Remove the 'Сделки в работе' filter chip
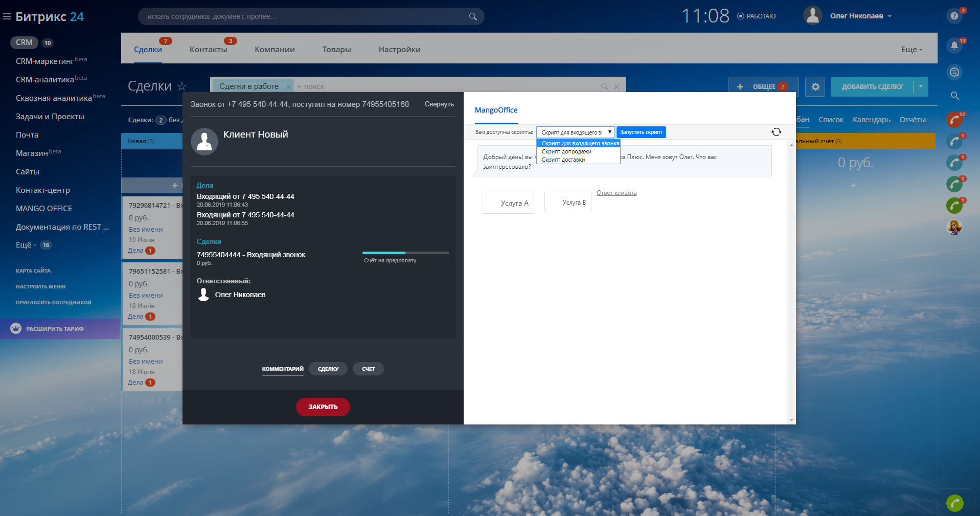This screenshot has width=980, height=516. [289, 87]
